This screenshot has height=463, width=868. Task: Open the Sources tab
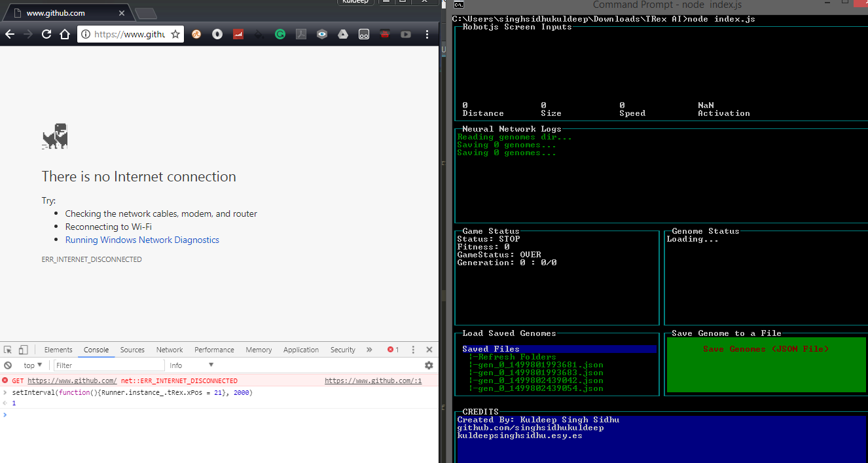(132, 350)
